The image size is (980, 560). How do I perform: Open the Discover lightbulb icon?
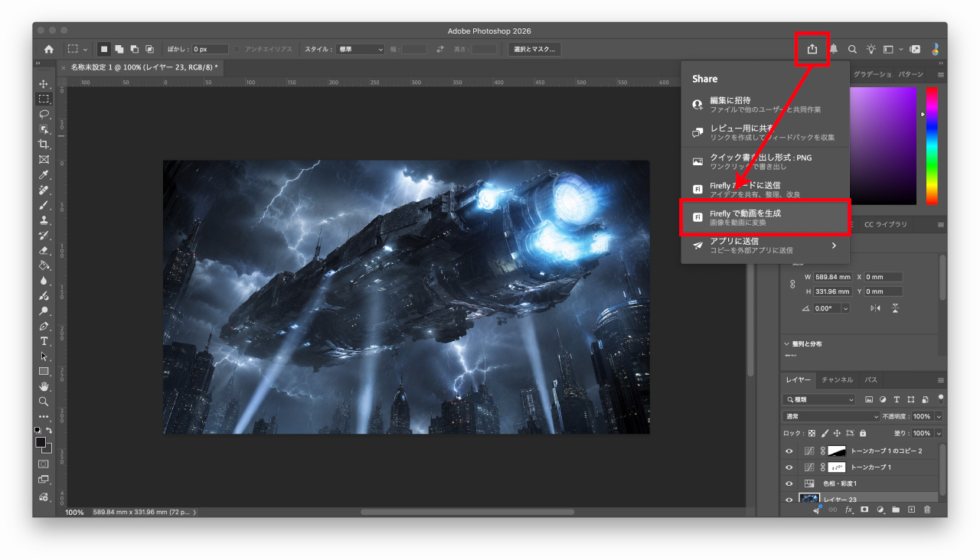(871, 49)
